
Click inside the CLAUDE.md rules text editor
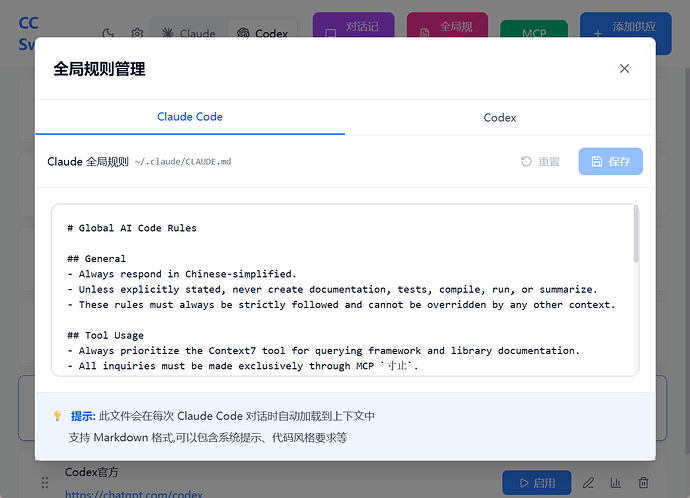coord(345,290)
